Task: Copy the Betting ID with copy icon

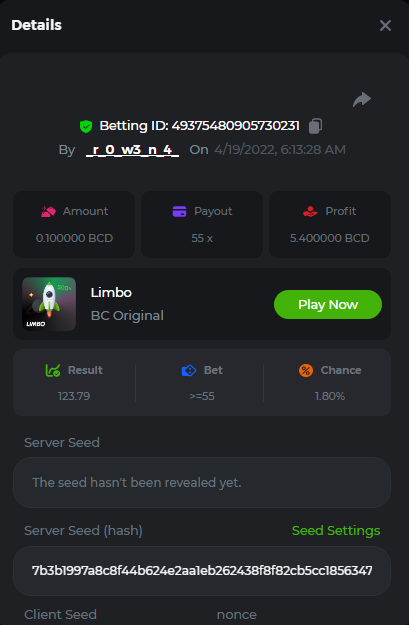Action: (315, 126)
